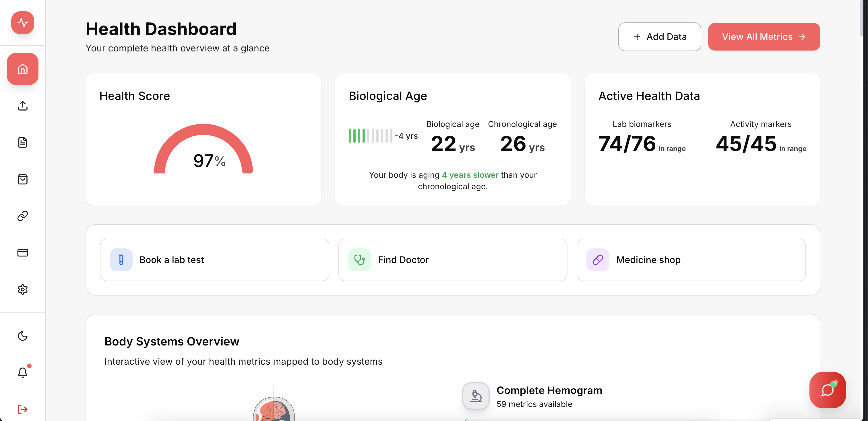Screen dimensions: 868x421
Task: Open the chat assistant bubble button
Action: [x=827, y=390]
